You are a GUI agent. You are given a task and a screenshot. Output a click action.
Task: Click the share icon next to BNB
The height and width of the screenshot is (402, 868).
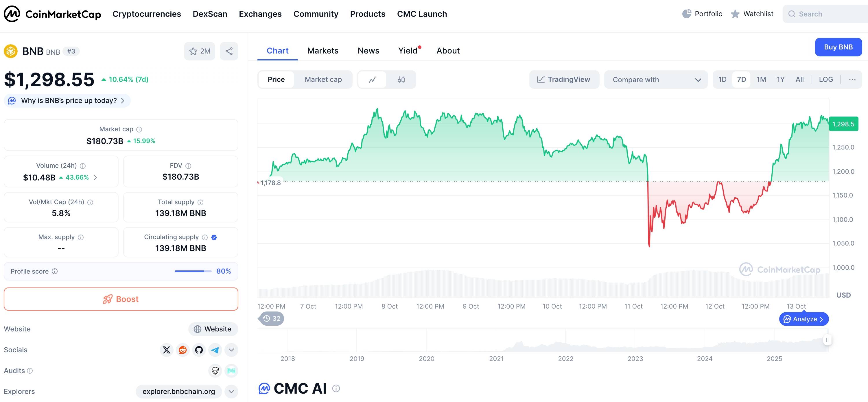(229, 51)
